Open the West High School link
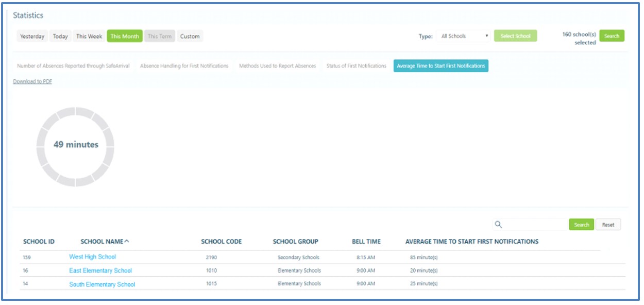 93,257
